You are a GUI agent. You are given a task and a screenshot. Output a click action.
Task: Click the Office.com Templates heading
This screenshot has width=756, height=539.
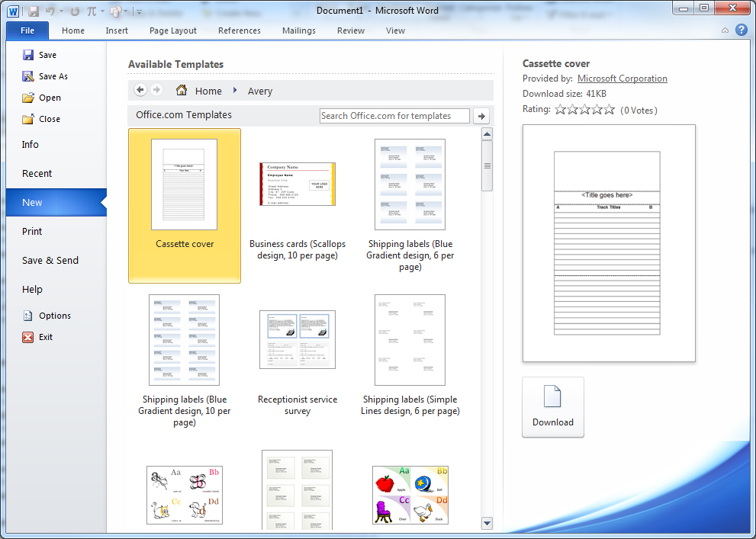(184, 115)
